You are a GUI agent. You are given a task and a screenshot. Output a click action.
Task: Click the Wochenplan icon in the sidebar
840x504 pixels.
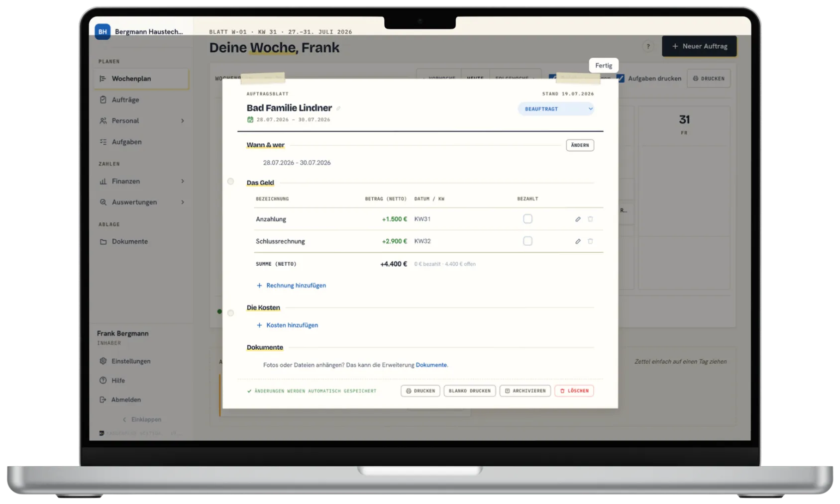point(103,79)
